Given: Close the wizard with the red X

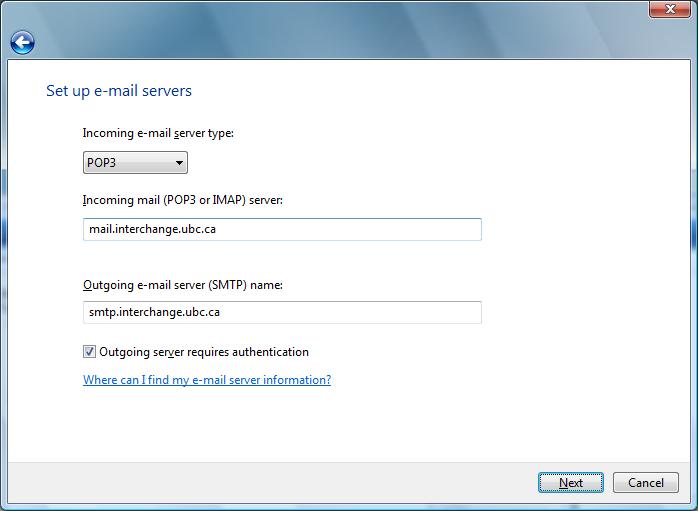Looking at the screenshot, I should pyautogui.click(x=670, y=9).
